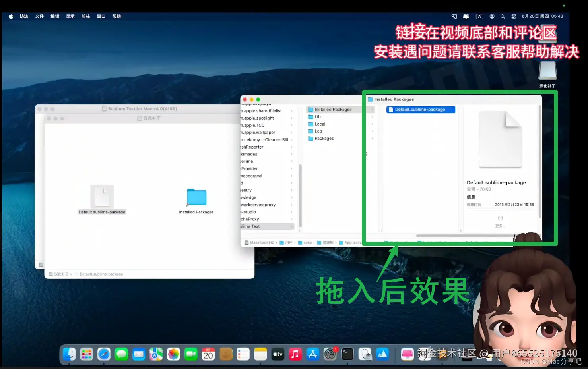Click the first column's vertical scrollbar

(x=300, y=195)
